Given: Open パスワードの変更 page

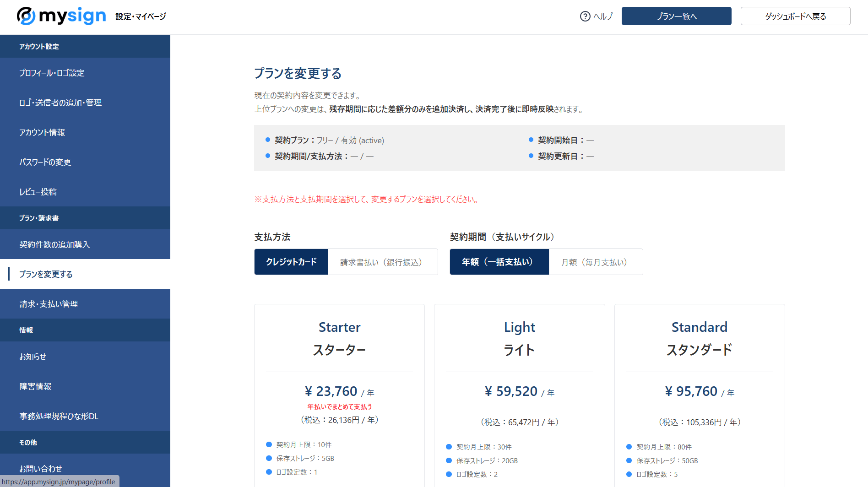Looking at the screenshot, I should point(45,162).
